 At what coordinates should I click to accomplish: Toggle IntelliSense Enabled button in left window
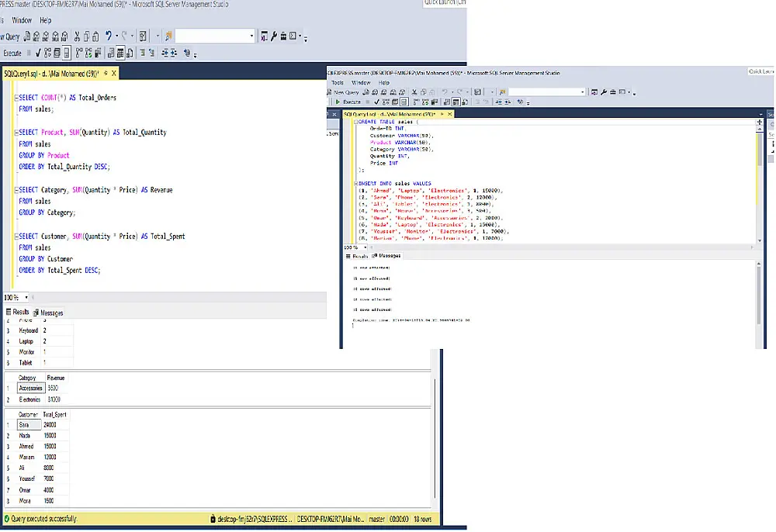coord(67,53)
